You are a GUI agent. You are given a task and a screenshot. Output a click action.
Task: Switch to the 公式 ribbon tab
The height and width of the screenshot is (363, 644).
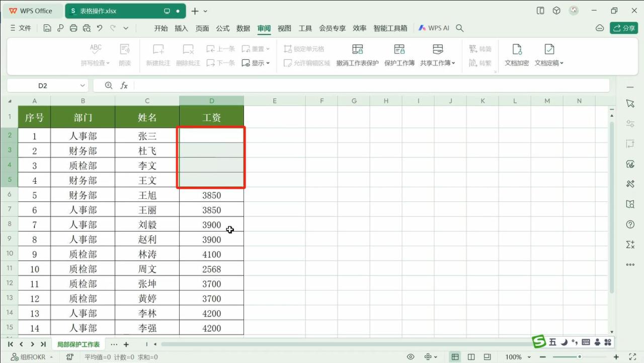pos(223,28)
